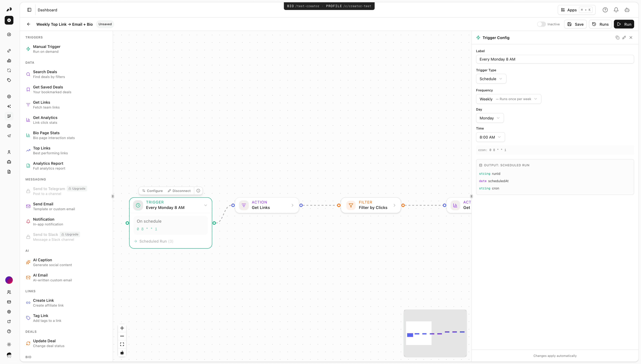641x364 pixels.
Task: Select the analytics bar-chart icon in the sidebar
Action: pyautogui.click(x=9, y=61)
